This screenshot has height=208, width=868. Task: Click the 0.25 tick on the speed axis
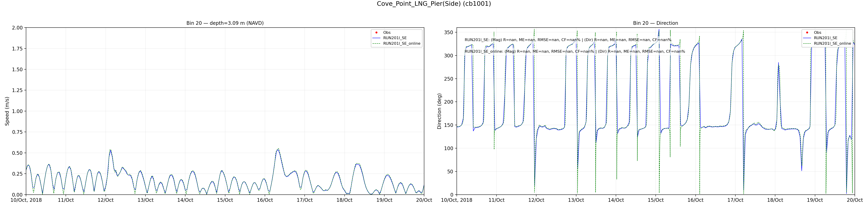17,174
